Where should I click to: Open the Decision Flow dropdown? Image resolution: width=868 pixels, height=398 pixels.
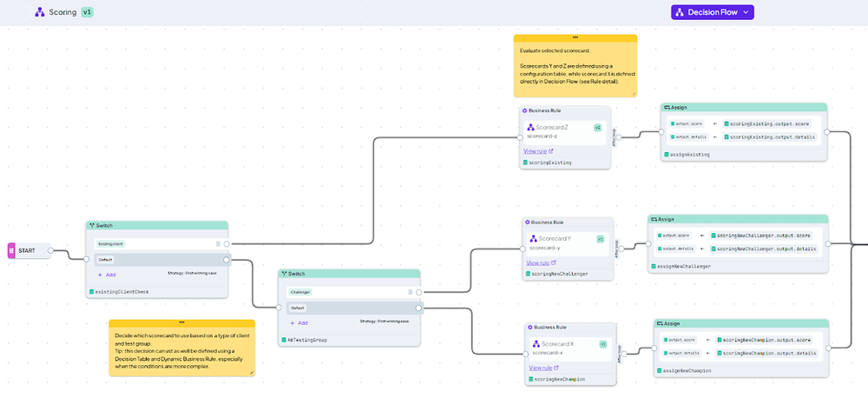click(713, 12)
